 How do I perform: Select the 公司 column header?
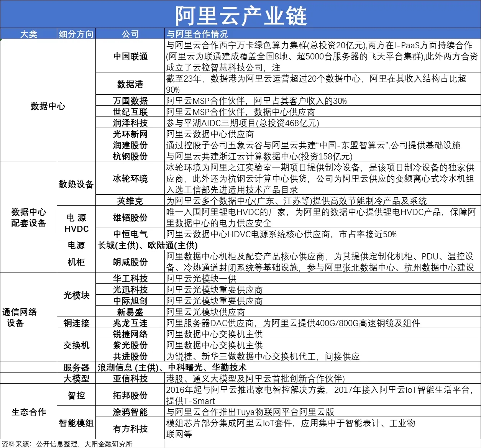pyautogui.click(x=130, y=34)
